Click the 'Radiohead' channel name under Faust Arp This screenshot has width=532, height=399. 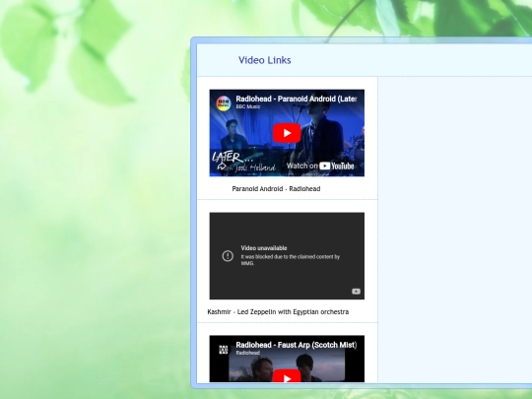point(248,353)
